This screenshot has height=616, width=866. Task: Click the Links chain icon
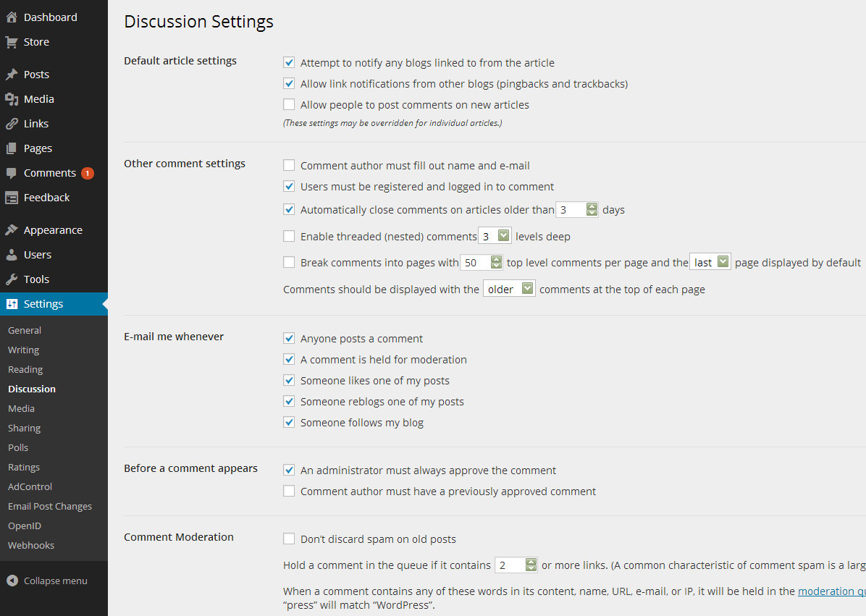coord(12,124)
